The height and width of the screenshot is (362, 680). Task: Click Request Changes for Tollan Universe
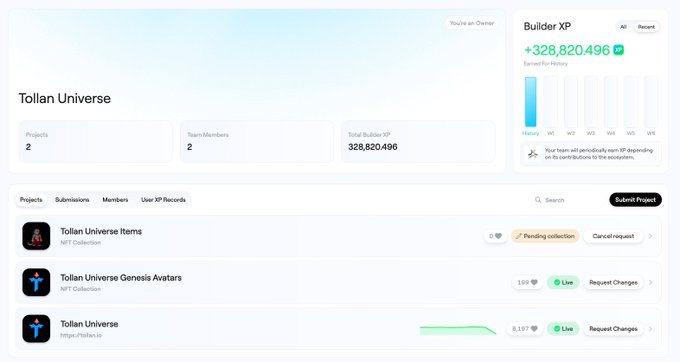click(613, 329)
